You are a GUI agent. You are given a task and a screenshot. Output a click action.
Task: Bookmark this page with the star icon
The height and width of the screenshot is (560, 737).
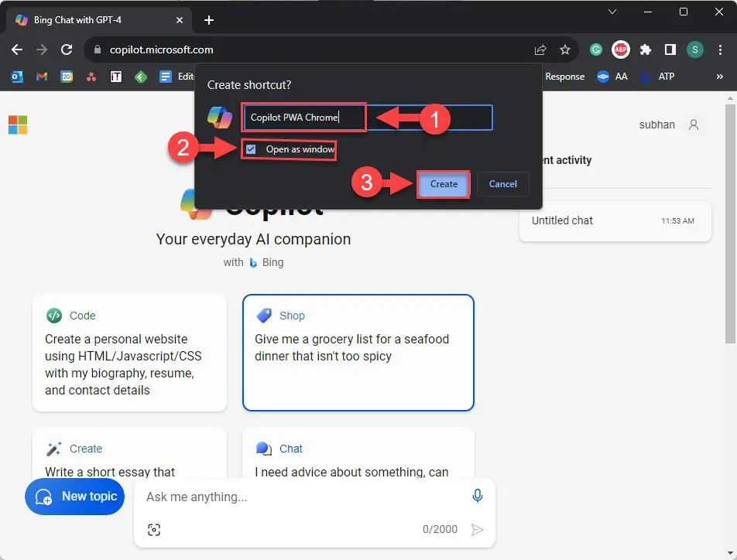click(x=565, y=50)
